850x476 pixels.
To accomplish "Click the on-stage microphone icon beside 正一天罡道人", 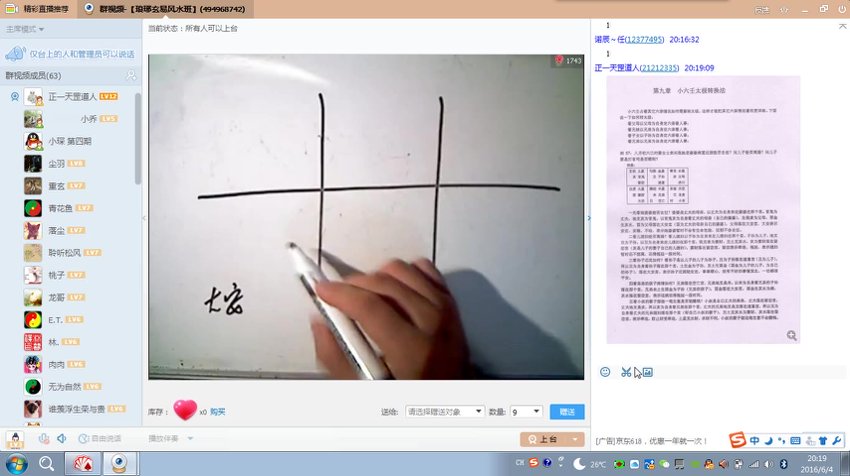I will click(15, 97).
